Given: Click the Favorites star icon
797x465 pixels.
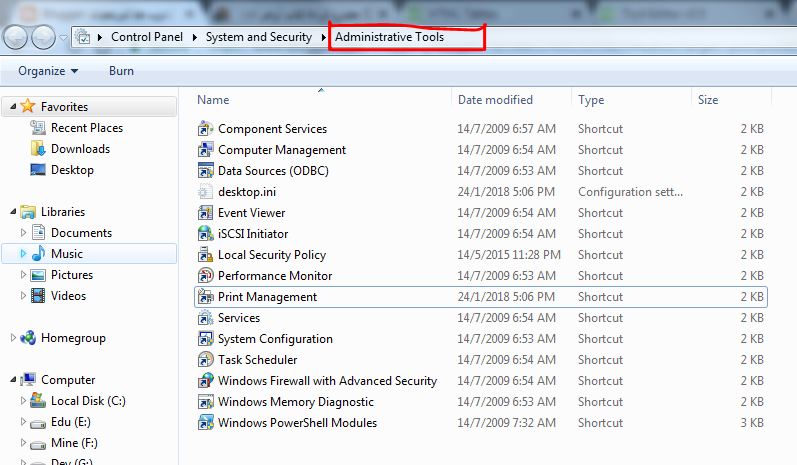Looking at the screenshot, I should pyautogui.click(x=27, y=106).
